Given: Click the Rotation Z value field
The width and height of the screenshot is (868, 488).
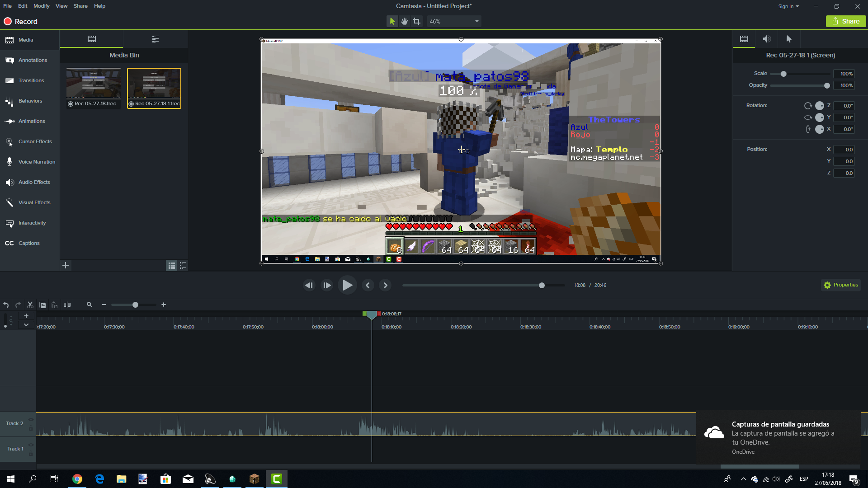Looking at the screenshot, I should tap(844, 106).
